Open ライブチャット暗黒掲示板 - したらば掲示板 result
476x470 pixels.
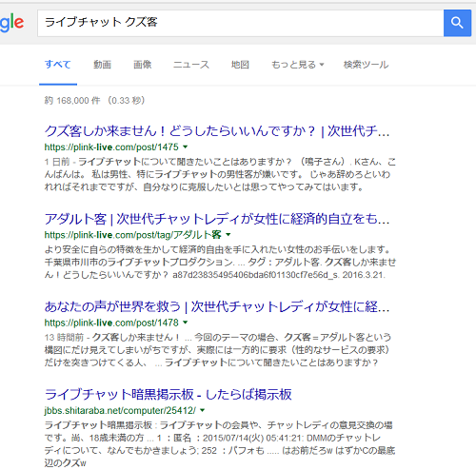[169, 395]
